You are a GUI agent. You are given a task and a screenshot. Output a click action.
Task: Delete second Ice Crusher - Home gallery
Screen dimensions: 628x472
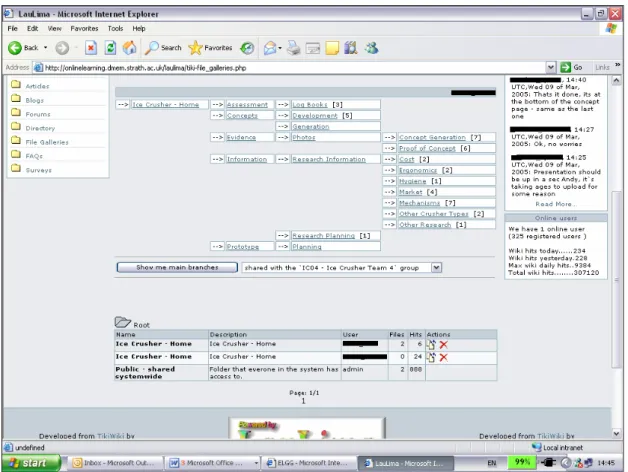coord(443,357)
